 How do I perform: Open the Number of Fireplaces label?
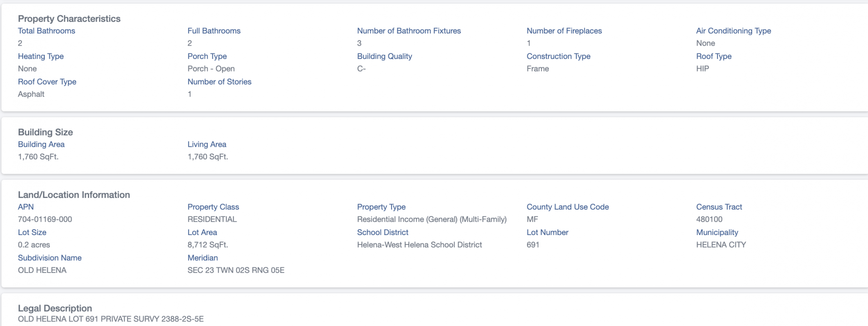(x=564, y=31)
